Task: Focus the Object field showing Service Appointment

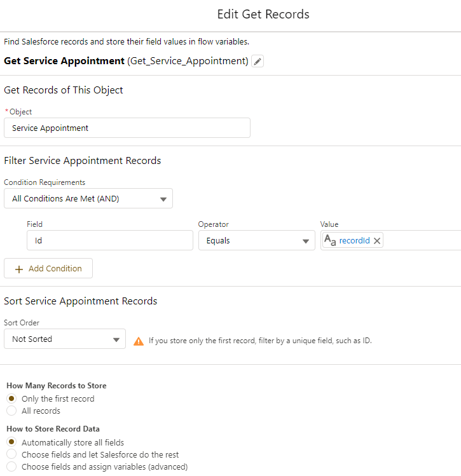Action: (127, 128)
